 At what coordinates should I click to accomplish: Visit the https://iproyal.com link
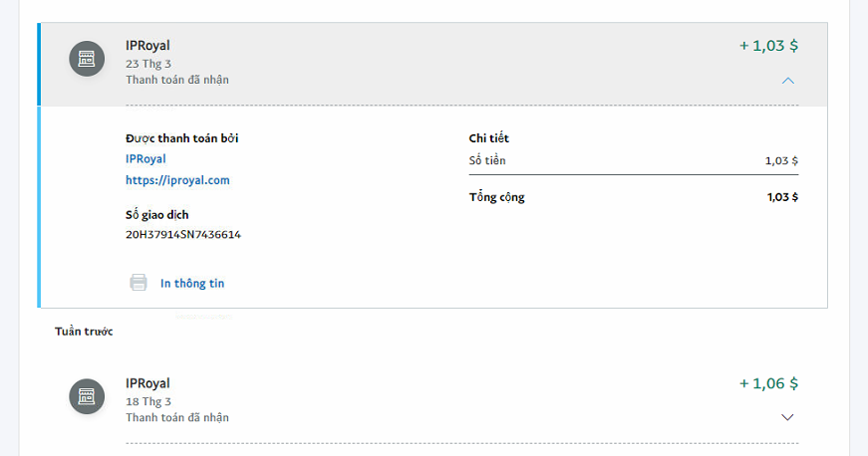click(x=177, y=180)
